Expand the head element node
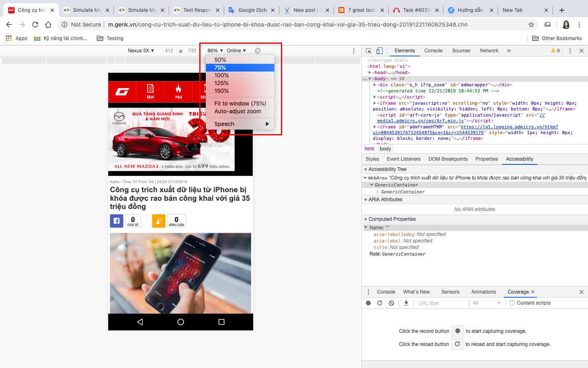588x368 pixels. click(370, 72)
